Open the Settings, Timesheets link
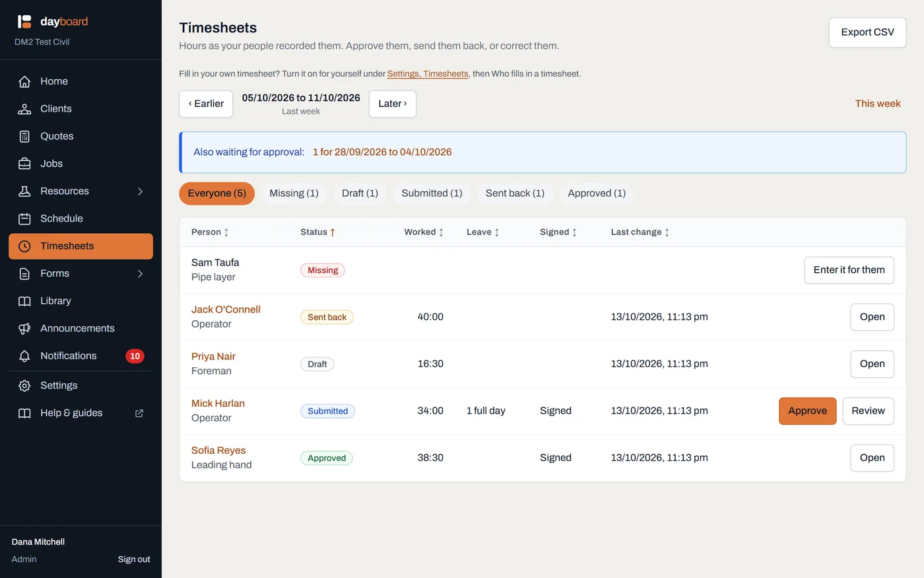 coord(428,74)
